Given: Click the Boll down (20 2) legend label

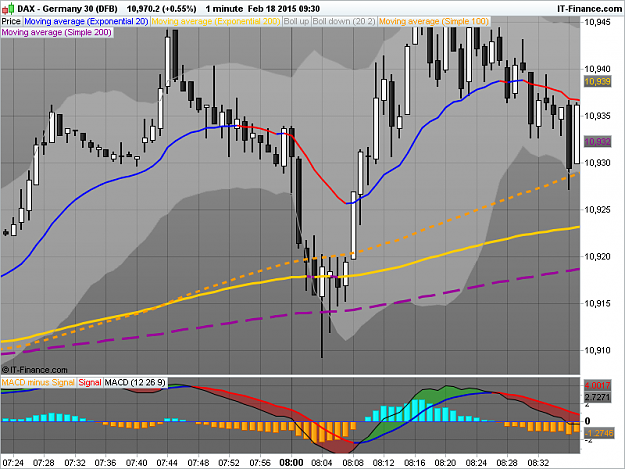Looking at the screenshot, I should coord(344,22).
